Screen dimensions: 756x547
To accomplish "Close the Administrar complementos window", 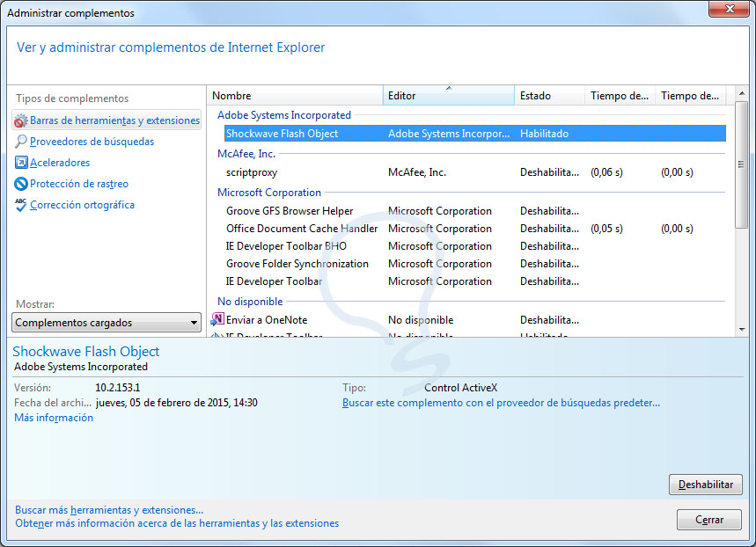I will pos(729,9).
